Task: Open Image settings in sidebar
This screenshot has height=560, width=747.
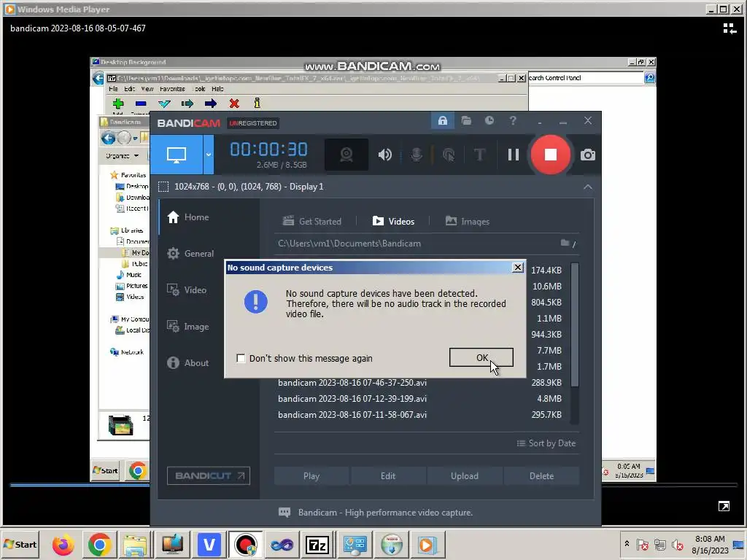Action: coord(187,326)
